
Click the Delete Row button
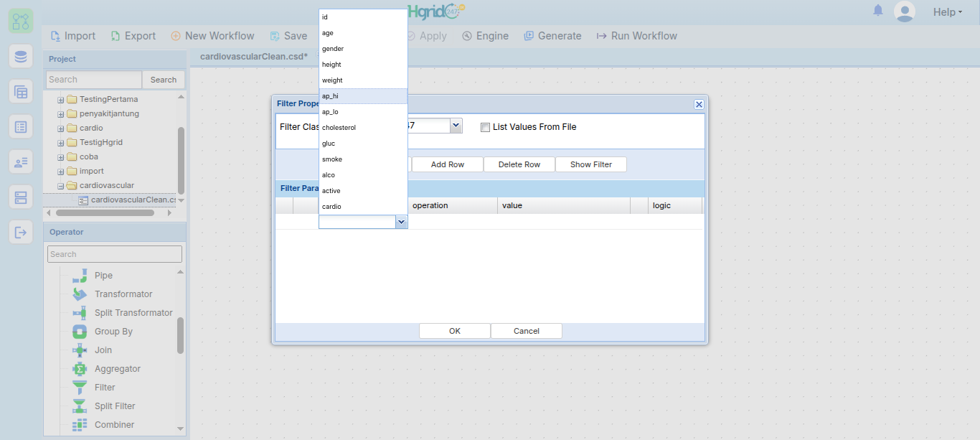[519, 164]
